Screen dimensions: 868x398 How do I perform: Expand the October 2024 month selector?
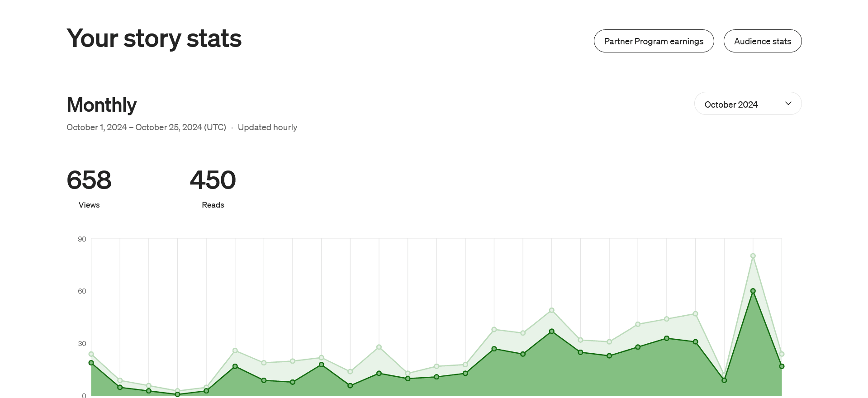pos(748,104)
